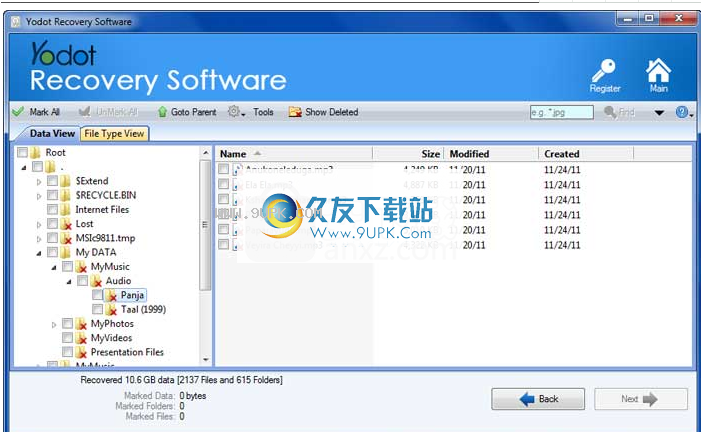Check the first mp3 file checkbox
Screen dimensions: 701x432
pyautogui.click(x=224, y=169)
